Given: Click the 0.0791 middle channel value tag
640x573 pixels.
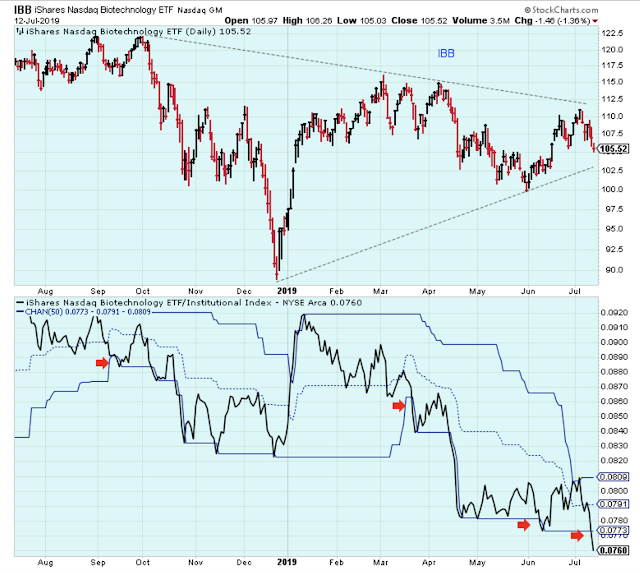Looking at the screenshot, I should pos(613,504).
